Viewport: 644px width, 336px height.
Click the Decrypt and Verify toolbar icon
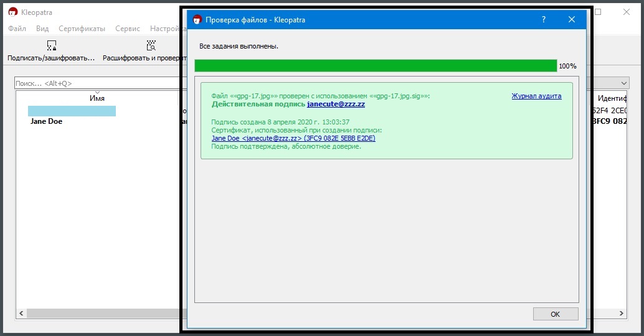pos(151,45)
